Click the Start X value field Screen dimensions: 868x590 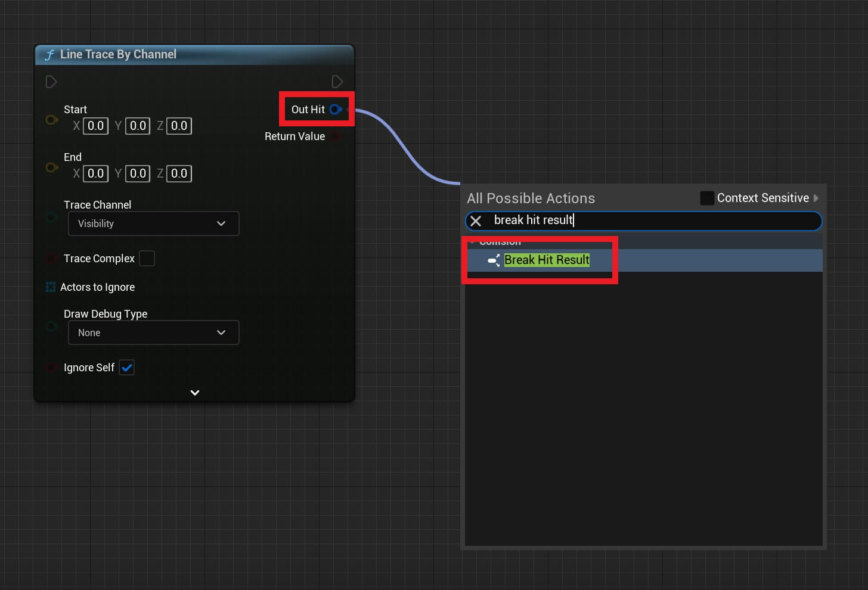[95, 126]
